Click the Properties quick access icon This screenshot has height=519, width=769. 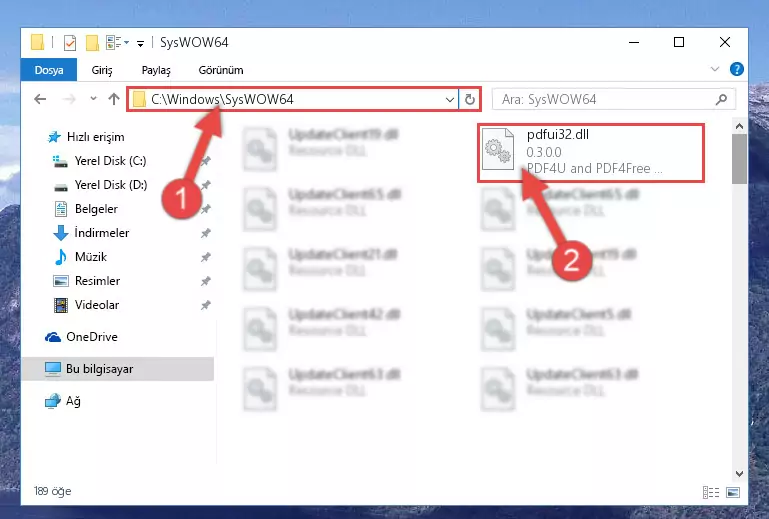click(70, 43)
